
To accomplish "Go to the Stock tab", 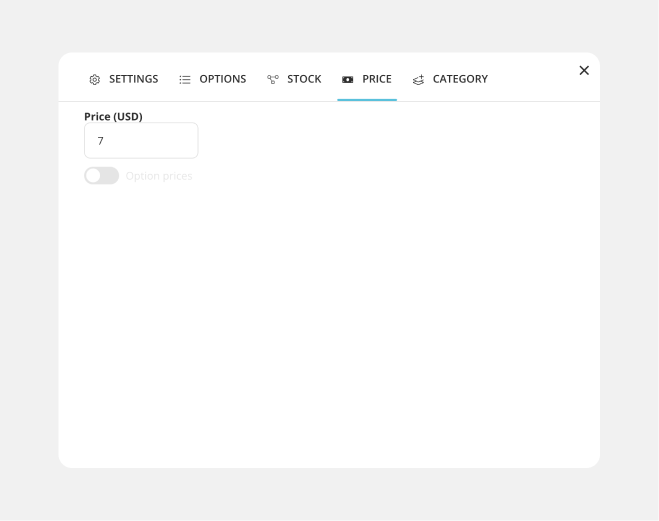I will (x=304, y=79).
